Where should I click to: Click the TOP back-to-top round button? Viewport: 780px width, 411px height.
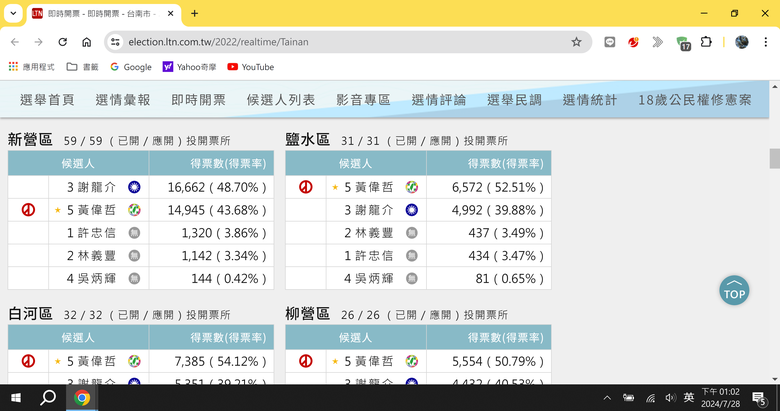tap(734, 291)
